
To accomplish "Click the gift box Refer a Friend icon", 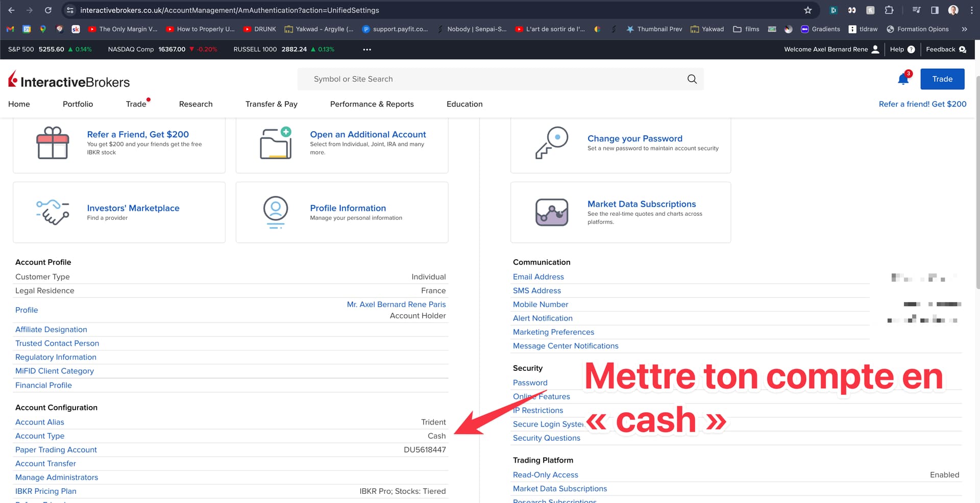I will [x=53, y=143].
